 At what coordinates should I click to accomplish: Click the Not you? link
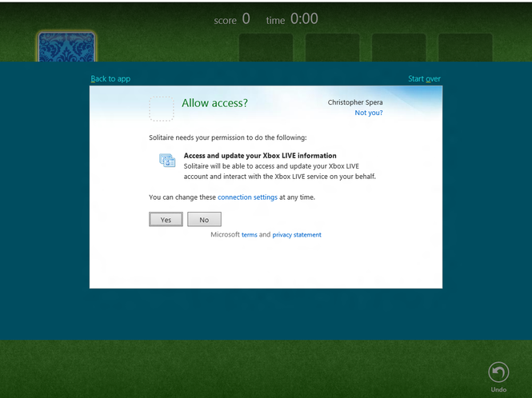(369, 113)
